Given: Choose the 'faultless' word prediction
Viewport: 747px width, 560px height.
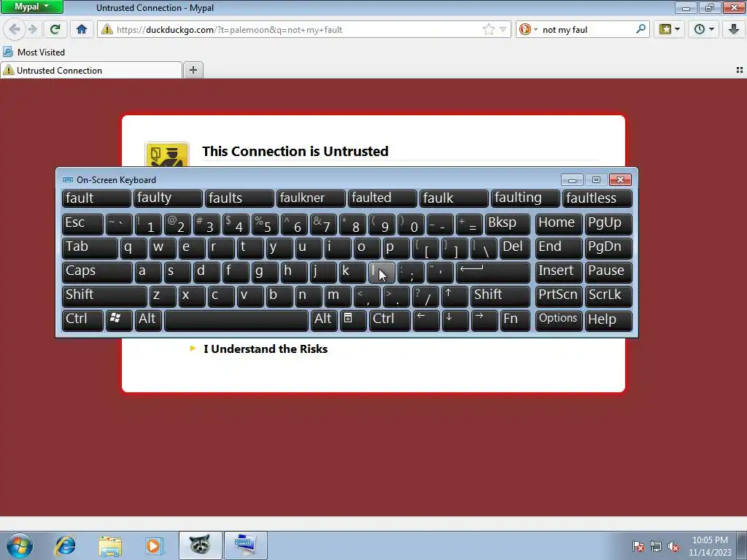Looking at the screenshot, I should [597, 198].
